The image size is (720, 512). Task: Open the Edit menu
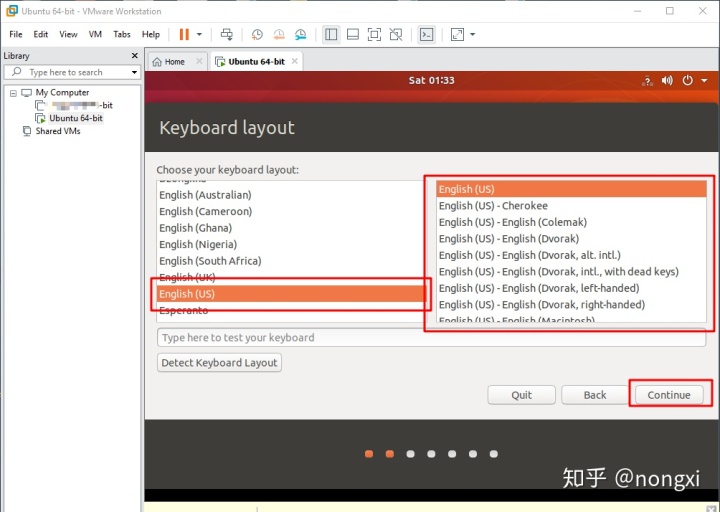[x=40, y=34]
